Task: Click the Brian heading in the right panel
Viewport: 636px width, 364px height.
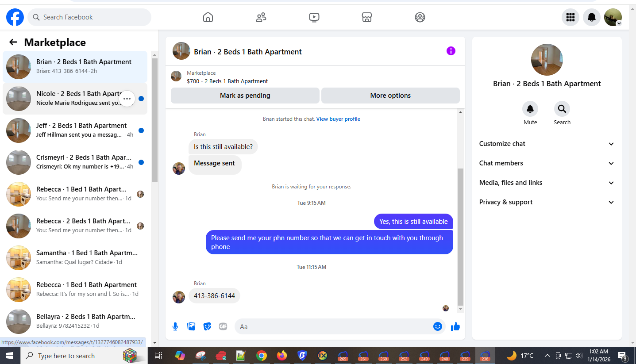Action: 547,84
